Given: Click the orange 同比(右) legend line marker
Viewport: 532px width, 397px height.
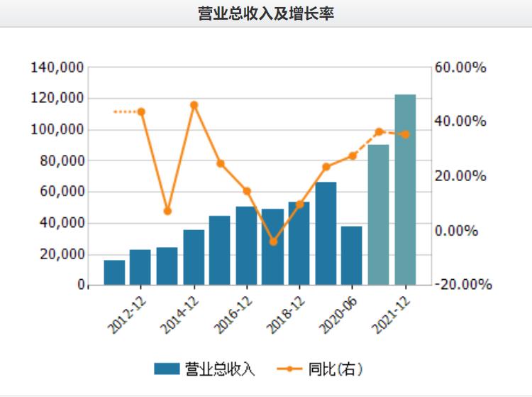Looking at the screenshot, I should pyautogui.click(x=289, y=369).
